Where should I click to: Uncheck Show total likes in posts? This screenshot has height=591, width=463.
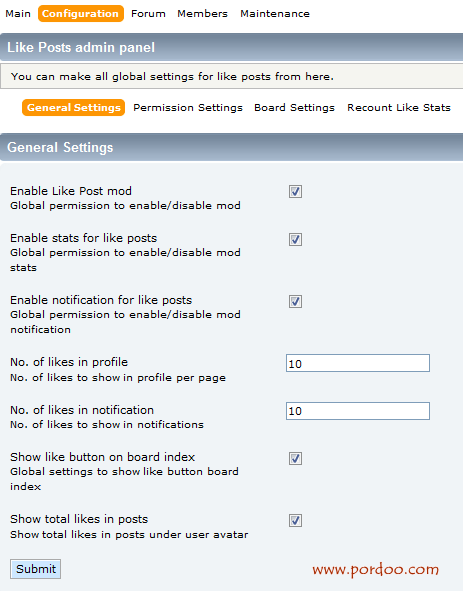[x=295, y=521]
